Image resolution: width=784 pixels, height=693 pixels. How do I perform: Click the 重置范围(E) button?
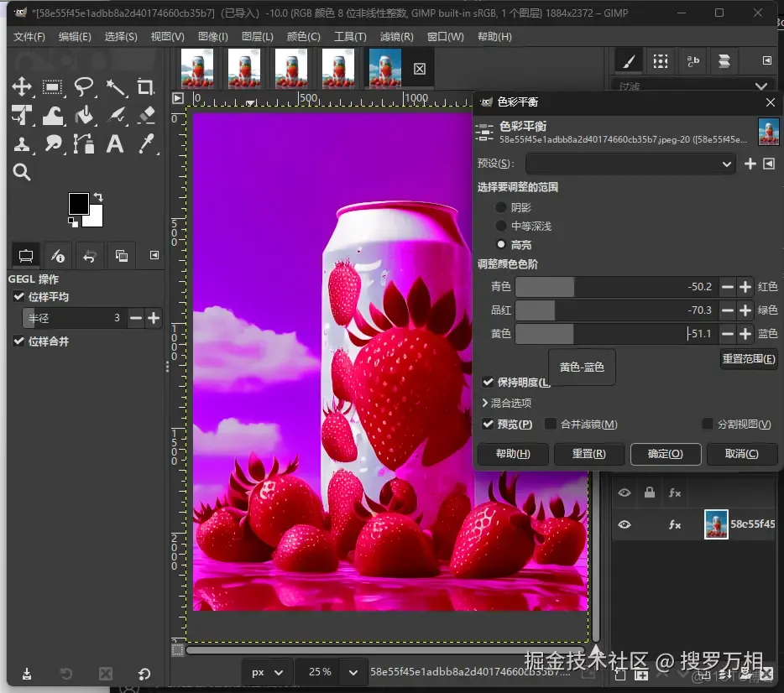click(748, 359)
